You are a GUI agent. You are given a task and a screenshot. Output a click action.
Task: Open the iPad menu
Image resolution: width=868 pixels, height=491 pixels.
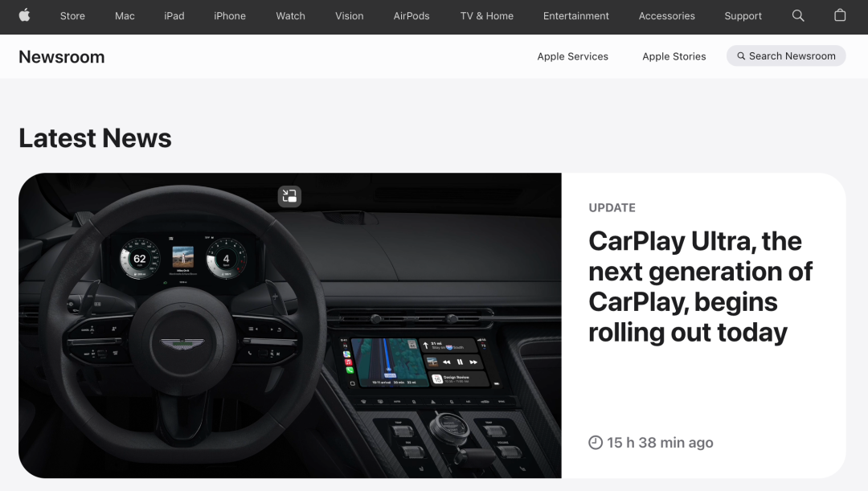point(174,16)
